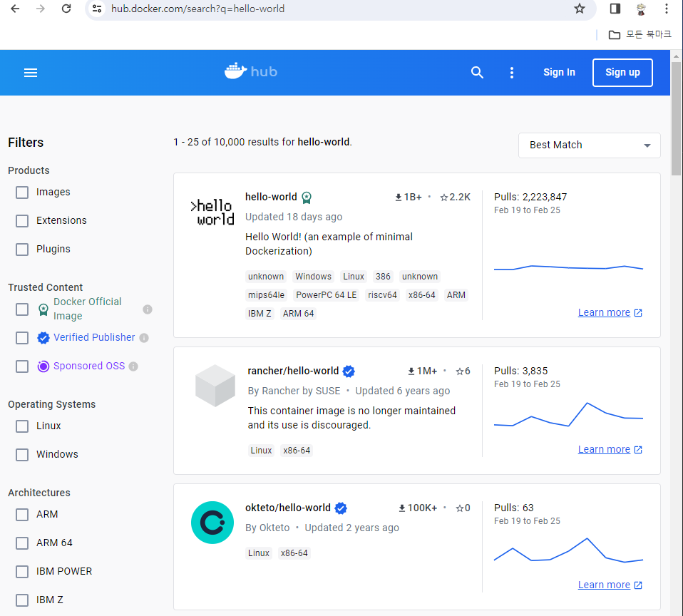Click the mips64le architecture tag
Image resolution: width=683 pixels, height=616 pixels.
(266, 295)
